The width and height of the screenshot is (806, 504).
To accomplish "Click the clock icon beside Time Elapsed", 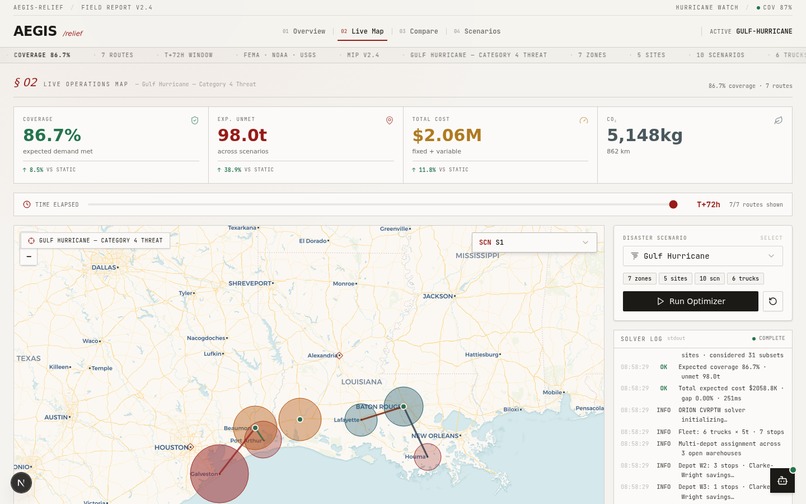I will (27, 204).
